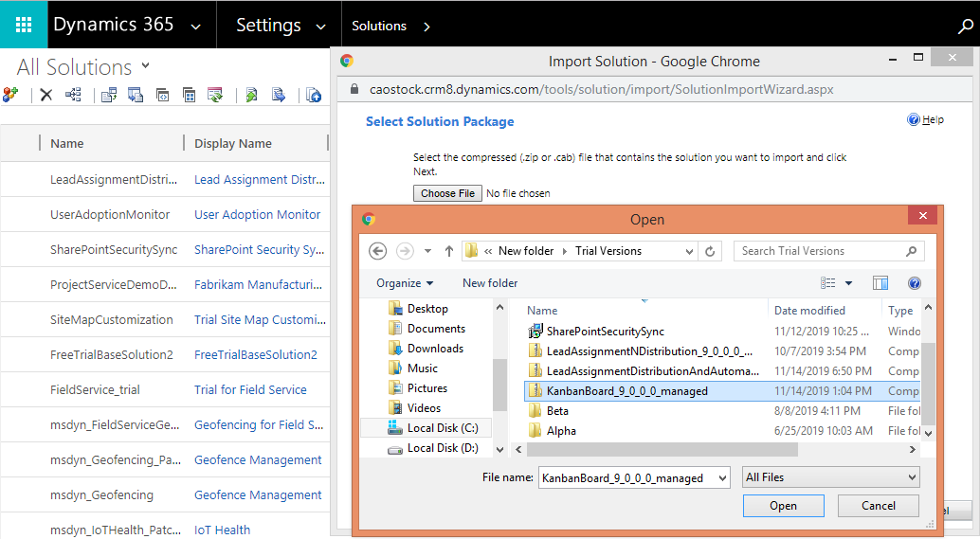Click the code window toolbar icon

(162, 95)
